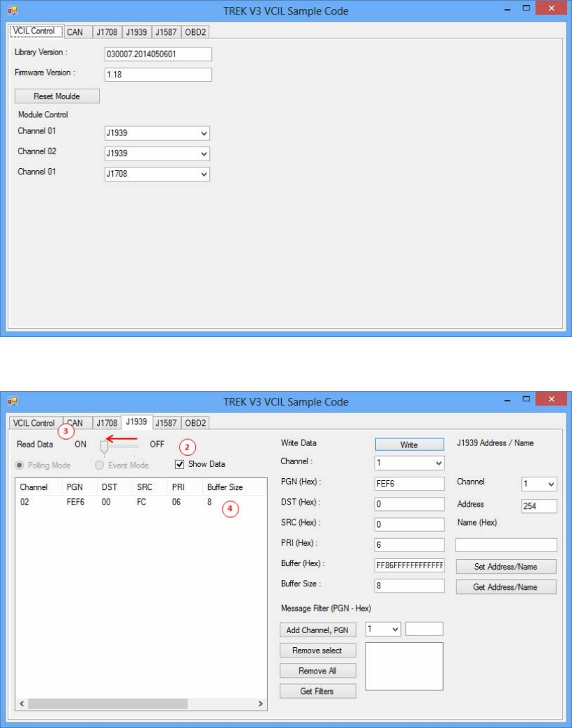This screenshot has height=728, width=572.
Task: Click the Remove select button
Action: (318, 651)
